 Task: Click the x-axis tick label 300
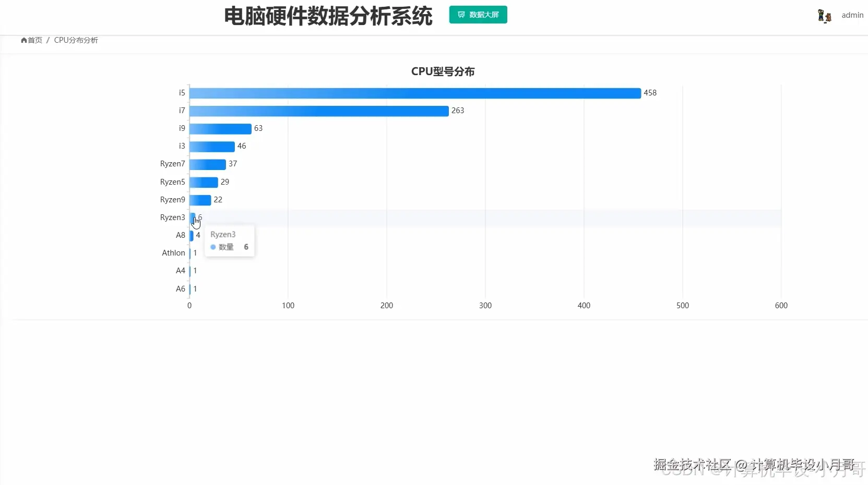tap(485, 306)
